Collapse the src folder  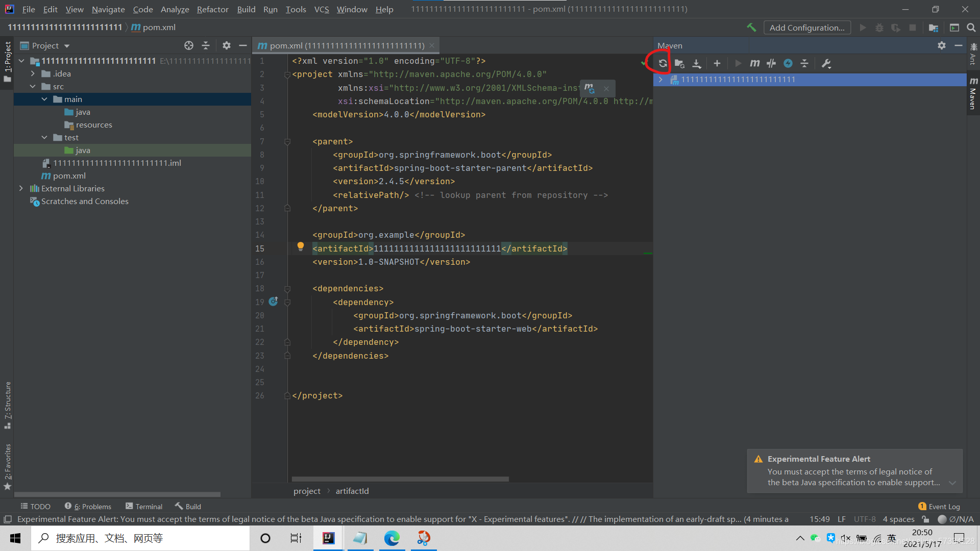33,86
